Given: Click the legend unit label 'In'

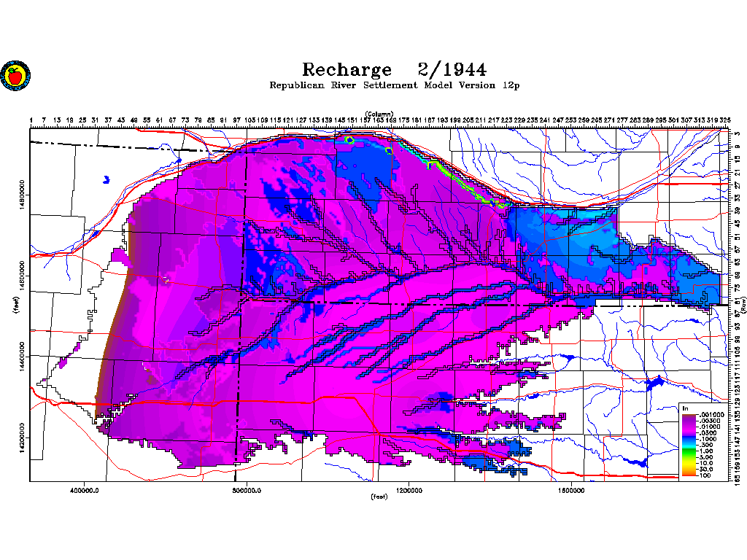Looking at the screenshot, I should pyautogui.click(x=686, y=408).
